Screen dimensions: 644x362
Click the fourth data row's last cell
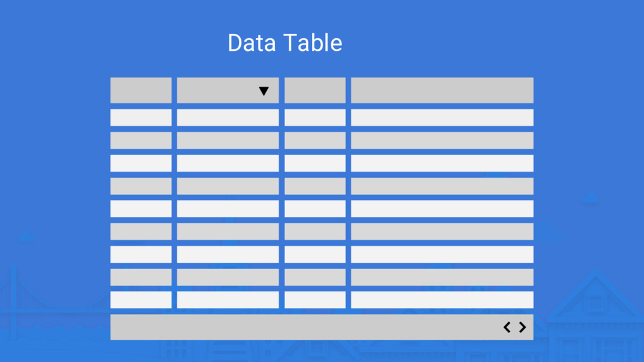442,186
